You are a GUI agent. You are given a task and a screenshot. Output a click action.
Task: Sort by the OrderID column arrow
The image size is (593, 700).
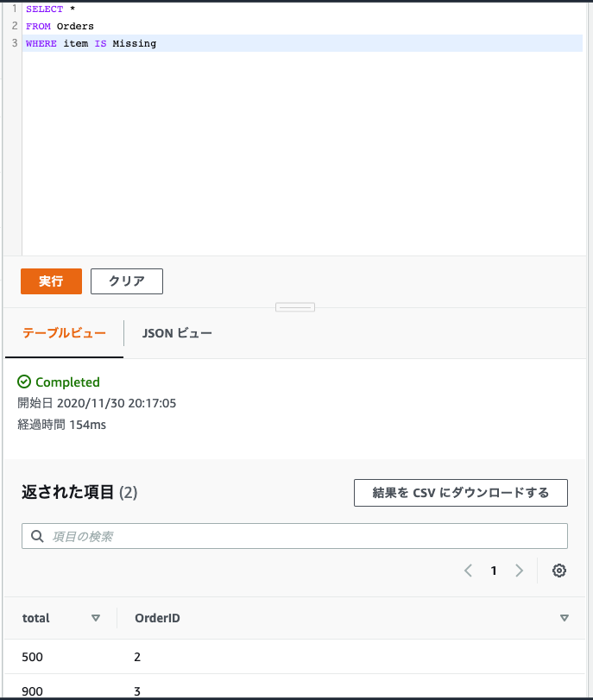coord(565,618)
